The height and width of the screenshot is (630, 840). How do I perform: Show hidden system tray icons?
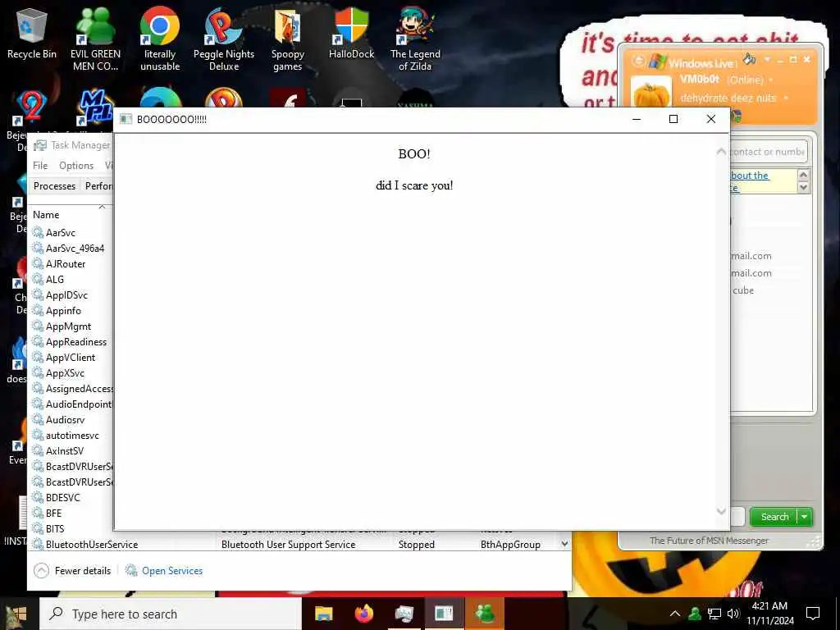point(675,614)
